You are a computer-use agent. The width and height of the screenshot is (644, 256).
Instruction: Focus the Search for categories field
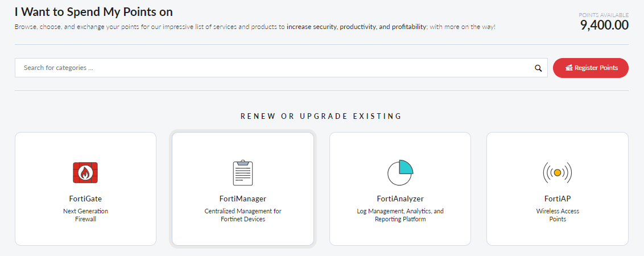point(282,68)
